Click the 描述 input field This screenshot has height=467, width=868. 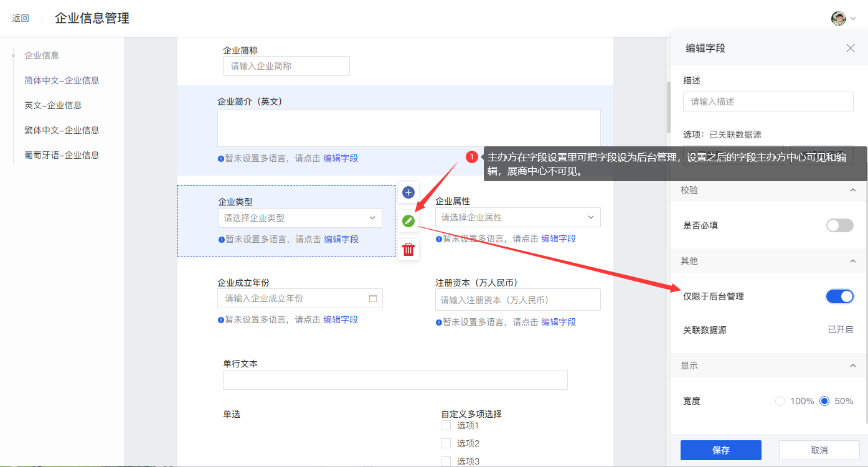[x=768, y=101]
